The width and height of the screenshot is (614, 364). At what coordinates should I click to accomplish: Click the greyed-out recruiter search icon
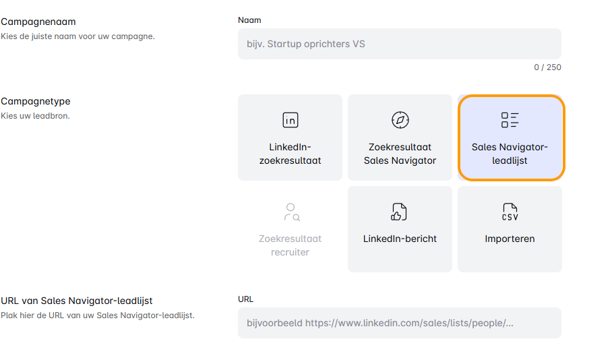point(290,212)
